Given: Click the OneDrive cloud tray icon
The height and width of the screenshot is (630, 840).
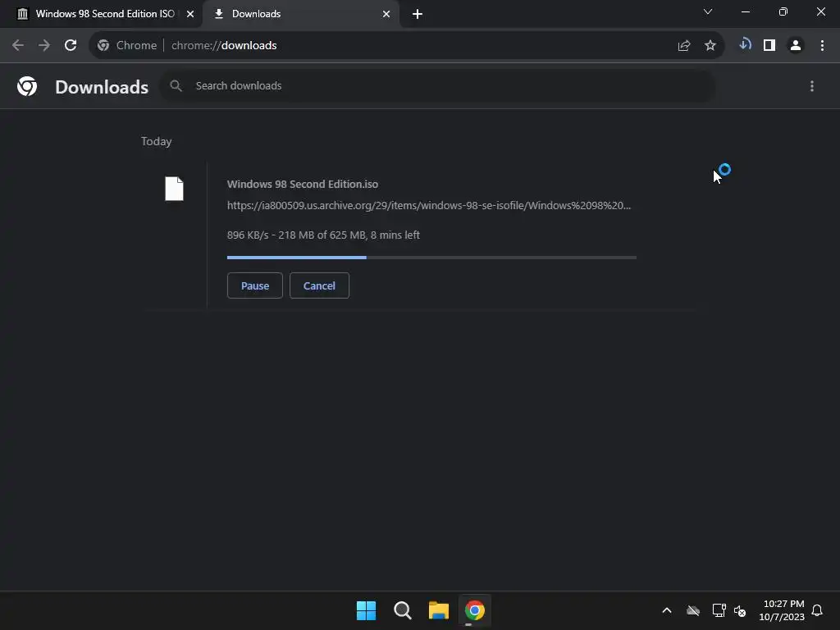Looking at the screenshot, I should [693, 610].
